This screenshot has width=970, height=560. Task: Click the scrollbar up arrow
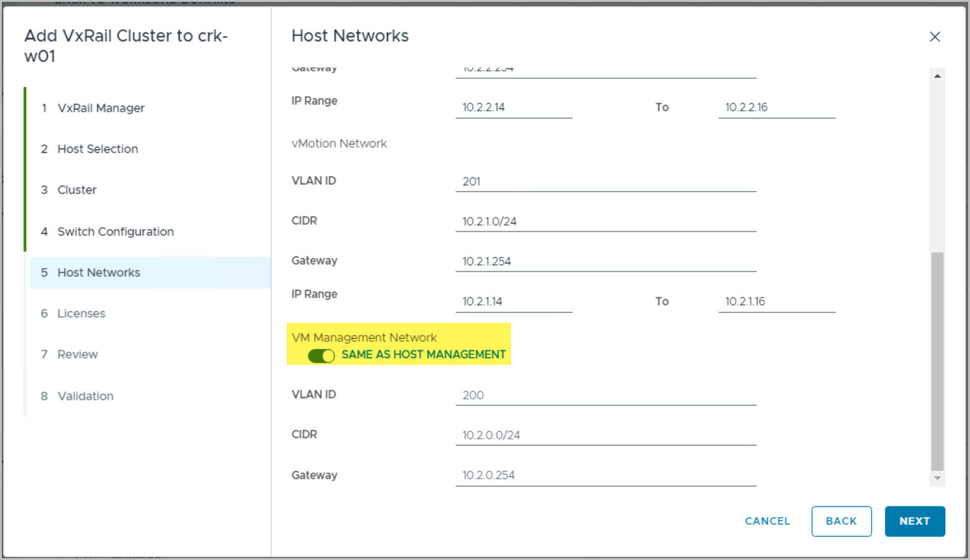pos(937,76)
